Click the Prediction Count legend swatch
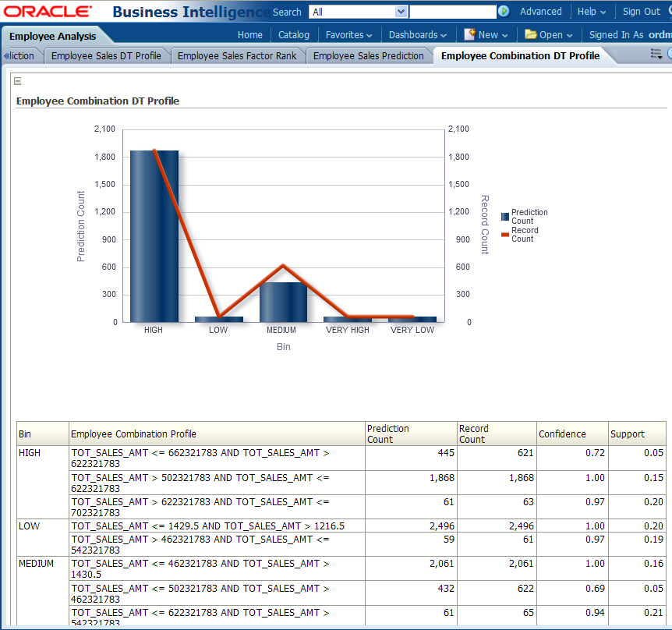The width and height of the screenshot is (672, 630). [x=505, y=217]
